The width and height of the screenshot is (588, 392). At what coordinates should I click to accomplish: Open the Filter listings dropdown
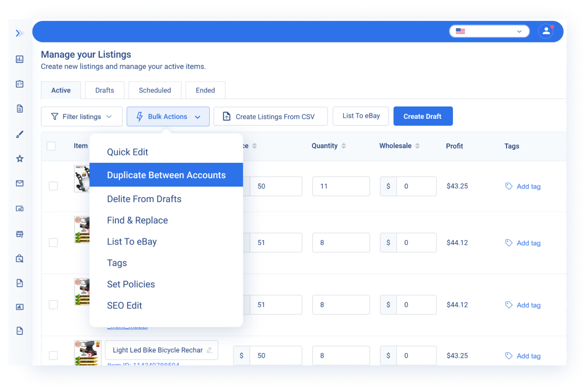[x=81, y=116]
